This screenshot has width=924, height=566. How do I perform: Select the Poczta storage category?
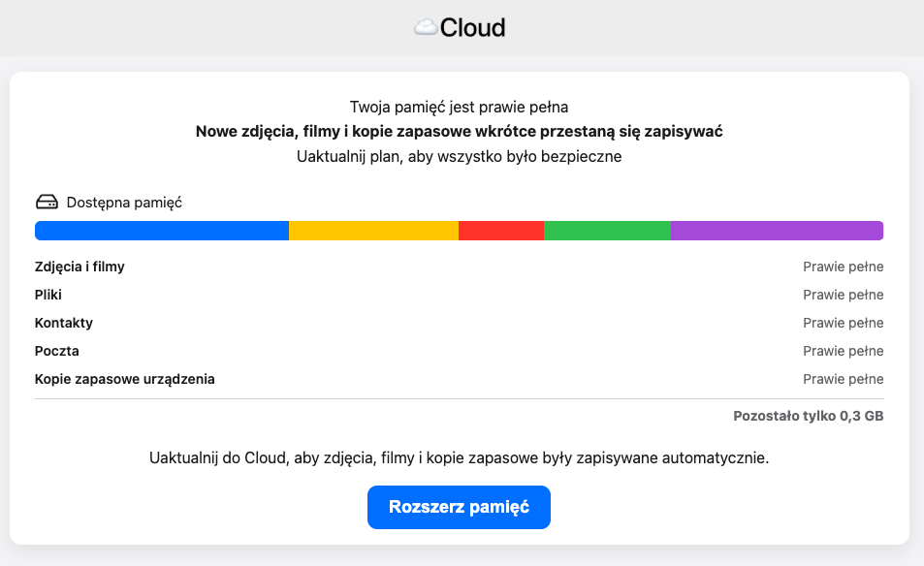coord(57,351)
